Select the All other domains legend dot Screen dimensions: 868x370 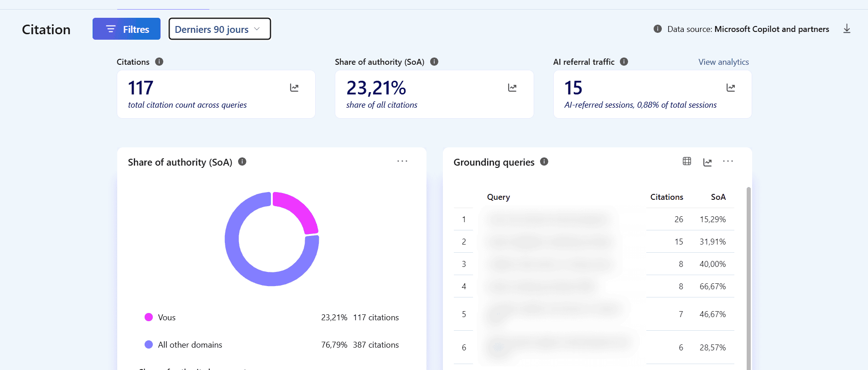pyautogui.click(x=149, y=344)
